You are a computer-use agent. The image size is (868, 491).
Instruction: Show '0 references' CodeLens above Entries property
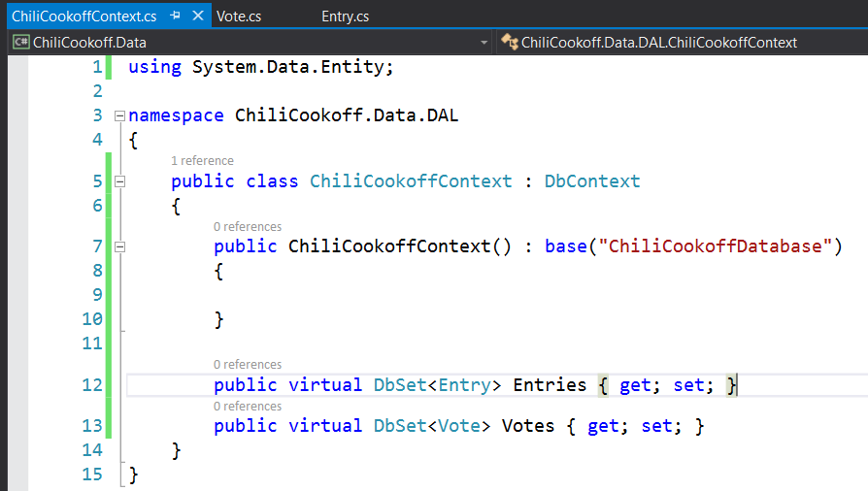(x=248, y=365)
